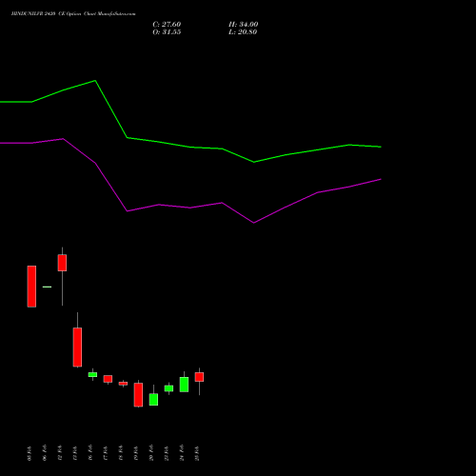Image resolution: width=476 pixels, height=476 pixels.
Task: Click the small green dash candle at 06 Feb
Action: (47, 287)
